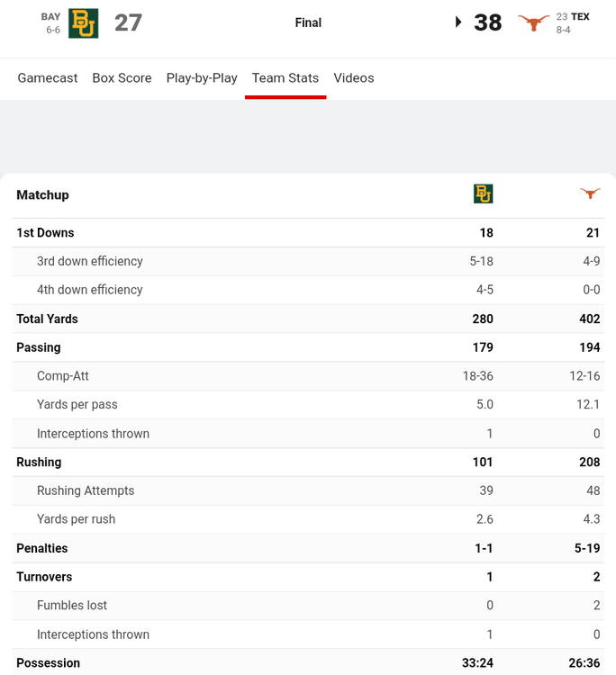The width and height of the screenshot is (616, 675).
Task: Select the 1st Downs row label
Action: pos(45,233)
